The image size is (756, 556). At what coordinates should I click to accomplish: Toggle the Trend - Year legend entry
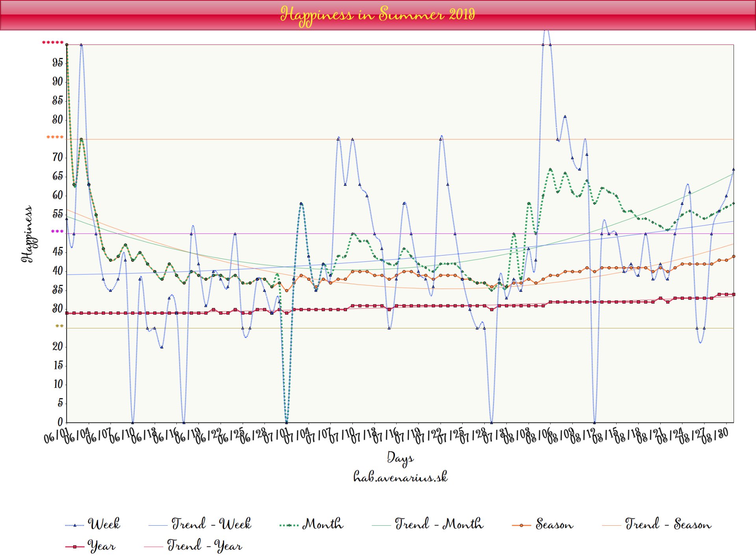click(204, 546)
